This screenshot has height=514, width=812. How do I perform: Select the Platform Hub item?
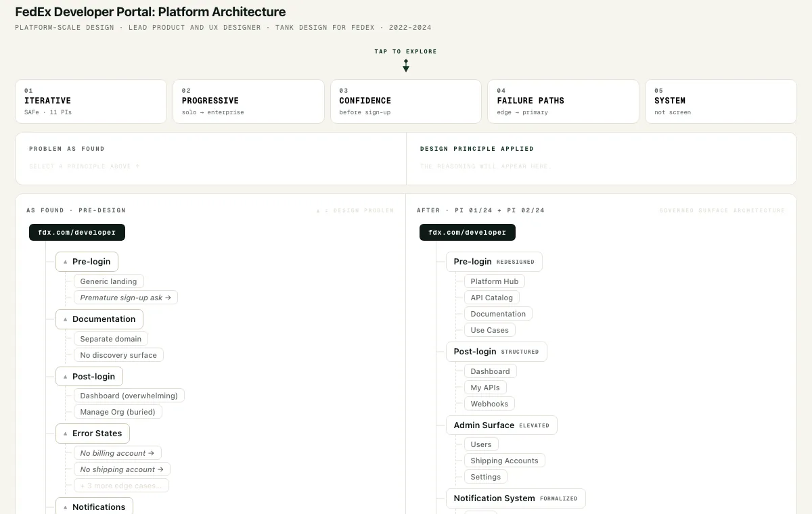(495, 281)
